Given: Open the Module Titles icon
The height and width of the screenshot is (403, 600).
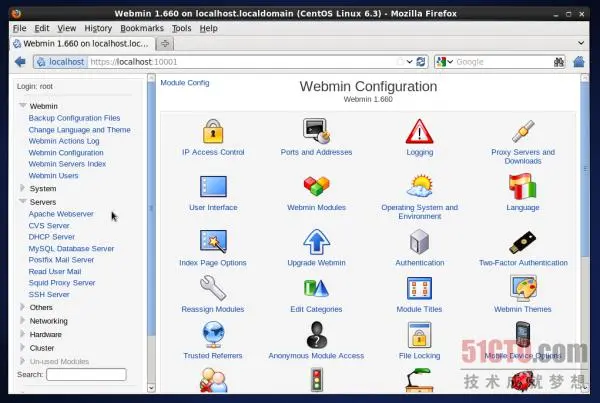Looking at the screenshot, I should click(419, 288).
